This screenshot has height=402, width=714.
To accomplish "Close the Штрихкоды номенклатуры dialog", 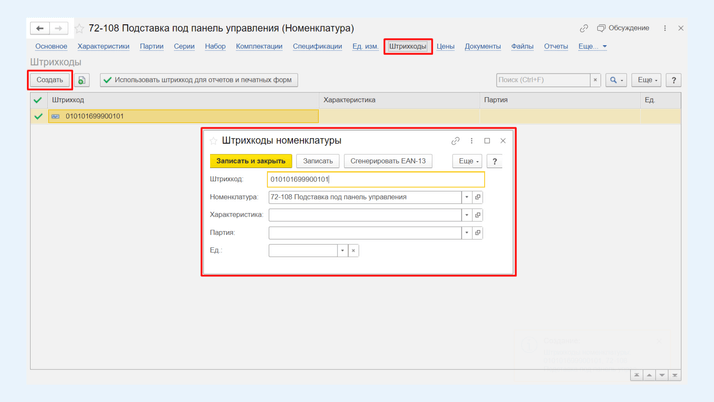I will tap(503, 141).
